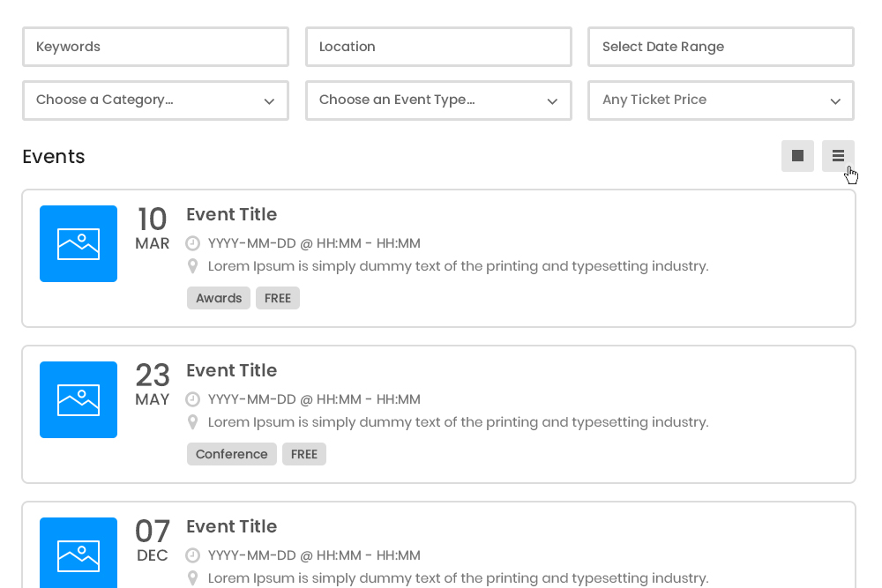The height and width of the screenshot is (588, 882).
Task: Open the first Event Title link
Action: [231, 214]
